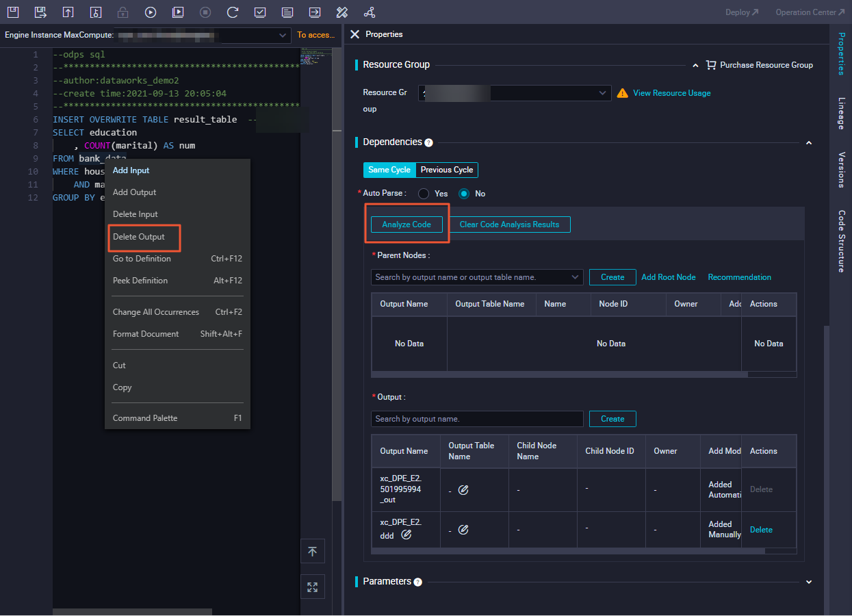The height and width of the screenshot is (616, 852).
Task: Open the Parent Nodes search dropdown
Action: click(477, 277)
